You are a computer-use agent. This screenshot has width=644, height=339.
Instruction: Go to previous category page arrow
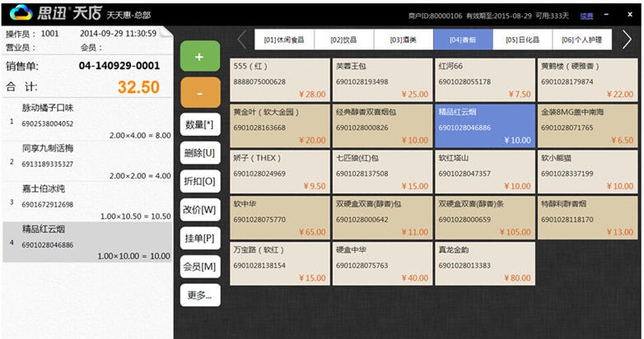pyautogui.click(x=242, y=39)
